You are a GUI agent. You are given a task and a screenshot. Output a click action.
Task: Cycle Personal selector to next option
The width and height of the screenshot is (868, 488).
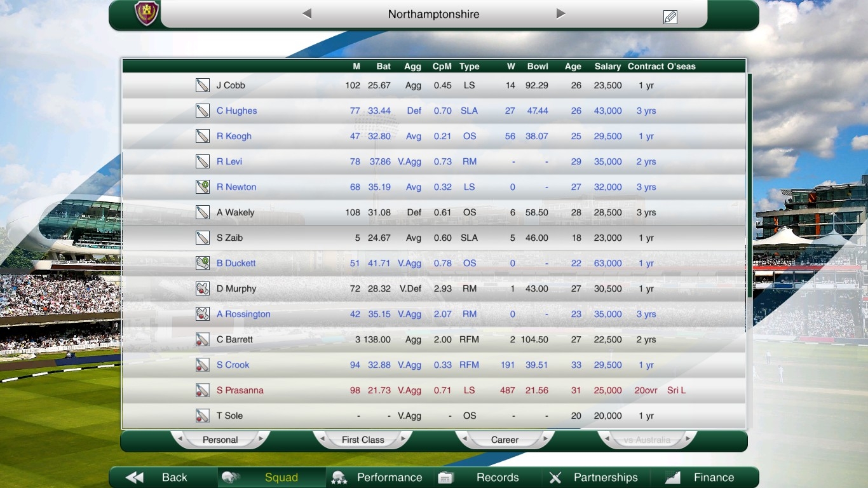tap(261, 439)
